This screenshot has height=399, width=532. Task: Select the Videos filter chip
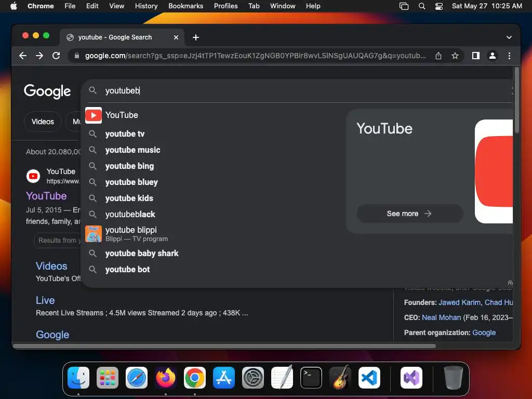click(43, 122)
